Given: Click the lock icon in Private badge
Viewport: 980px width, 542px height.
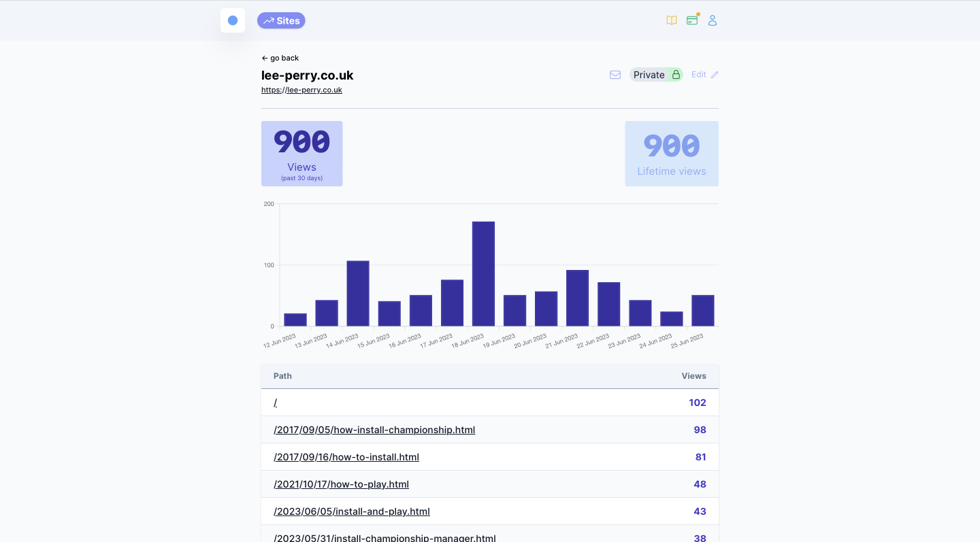Looking at the screenshot, I should tap(676, 75).
